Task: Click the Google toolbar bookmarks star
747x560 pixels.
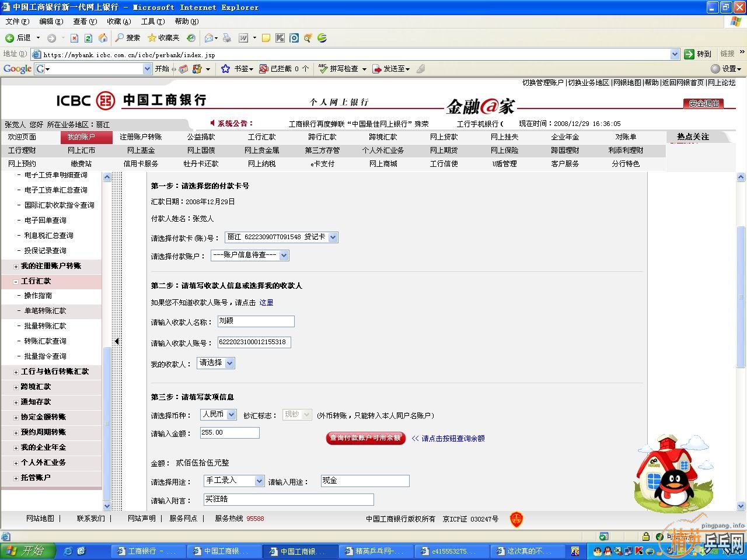Action: click(x=226, y=69)
